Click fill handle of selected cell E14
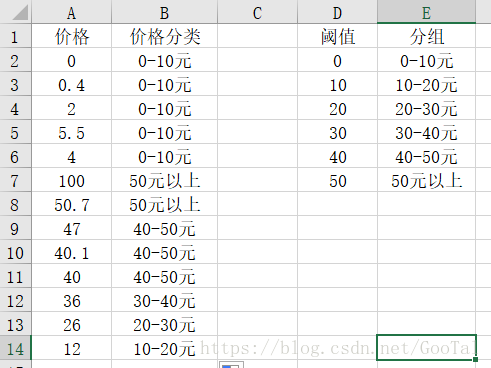The height and width of the screenshot is (368, 491). (x=475, y=359)
